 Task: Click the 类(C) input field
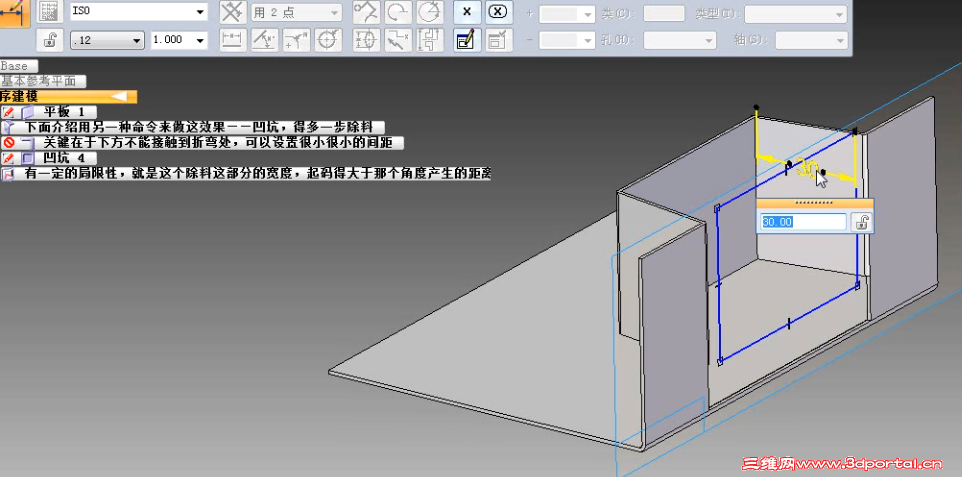tap(664, 14)
